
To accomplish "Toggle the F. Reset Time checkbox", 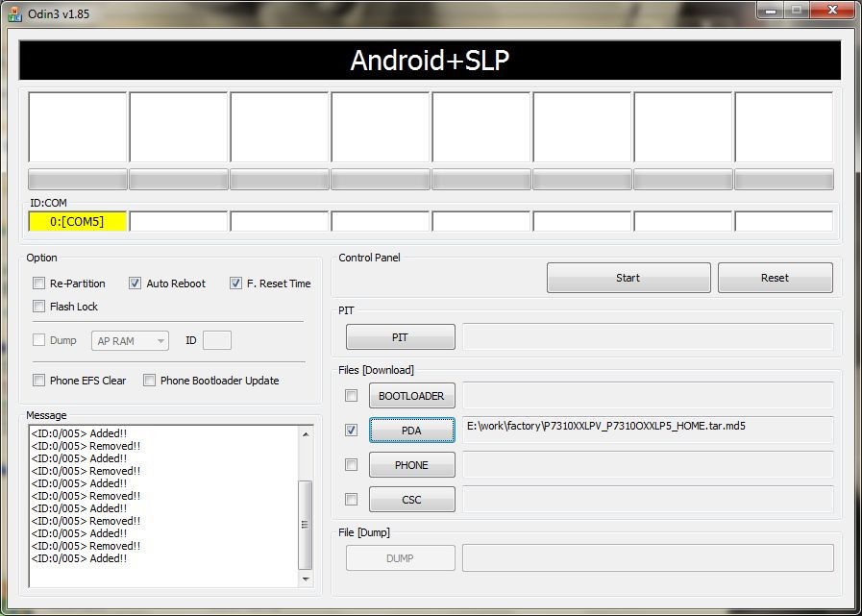I will tap(236, 283).
